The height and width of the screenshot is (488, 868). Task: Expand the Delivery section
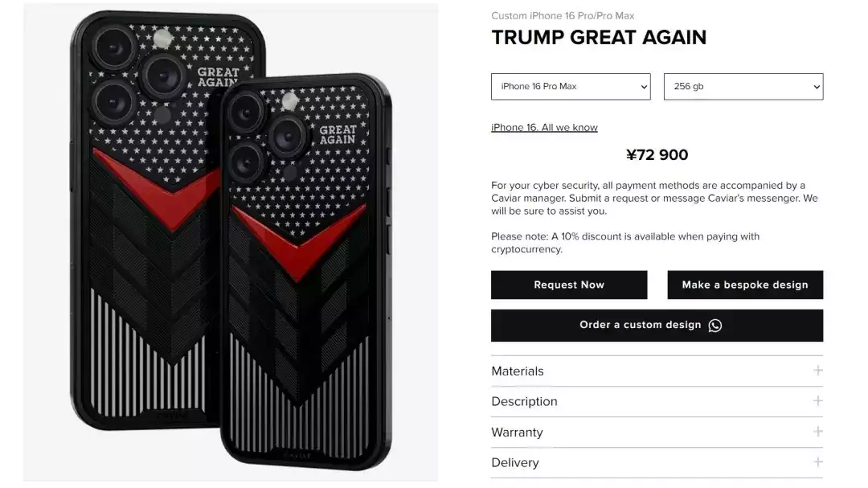pyautogui.click(x=657, y=462)
